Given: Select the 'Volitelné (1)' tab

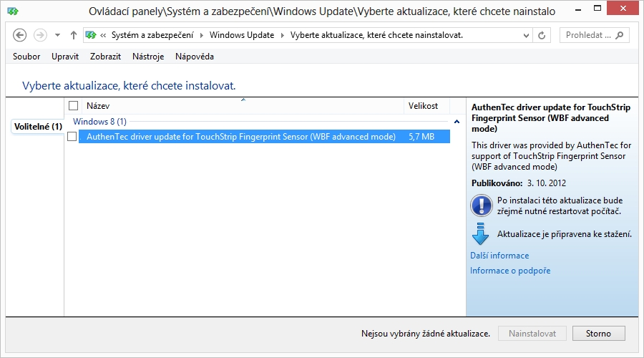Looking at the screenshot, I should (38, 127).
